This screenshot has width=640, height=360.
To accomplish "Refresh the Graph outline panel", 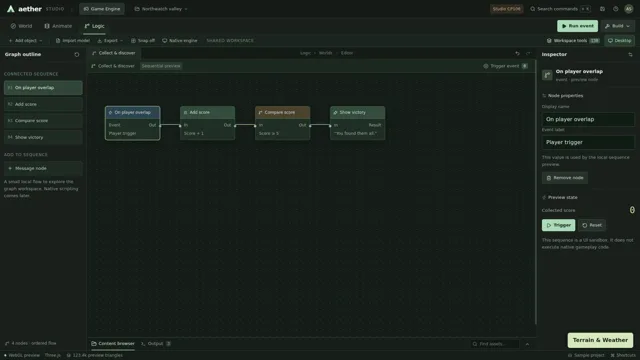I will point(77,54).
